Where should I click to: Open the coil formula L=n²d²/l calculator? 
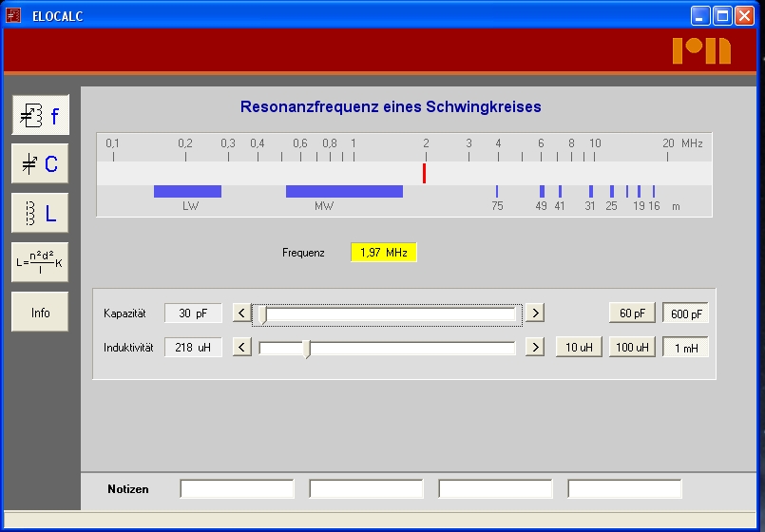40,262
